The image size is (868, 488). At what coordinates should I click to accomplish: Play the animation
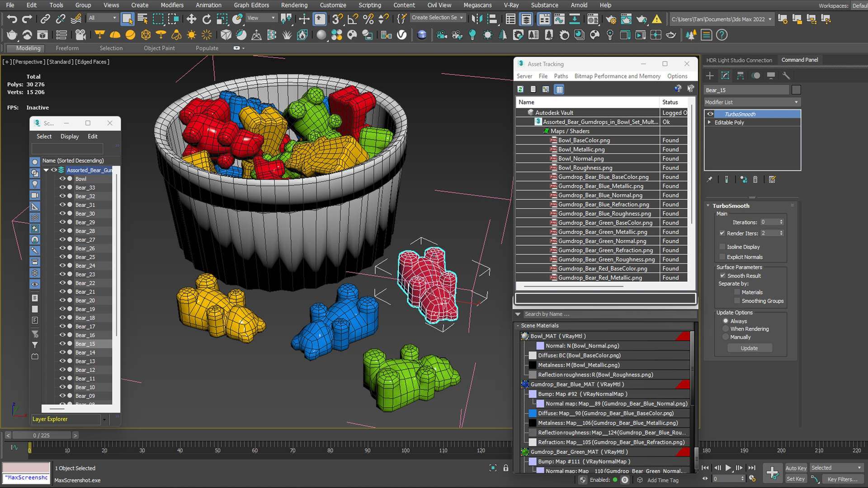(x=728, y=468)
